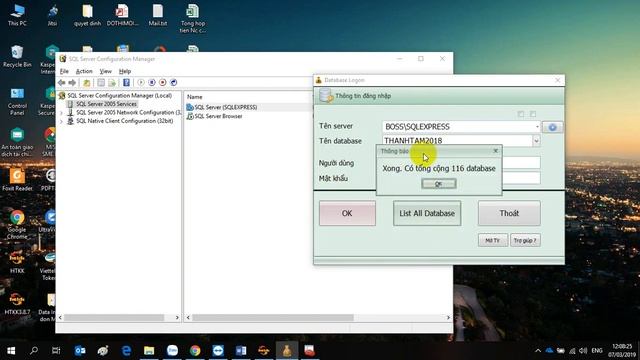This screenshot has width=640, height=360.
Task: Open Word from the taskbar
Action: point(241,351)
